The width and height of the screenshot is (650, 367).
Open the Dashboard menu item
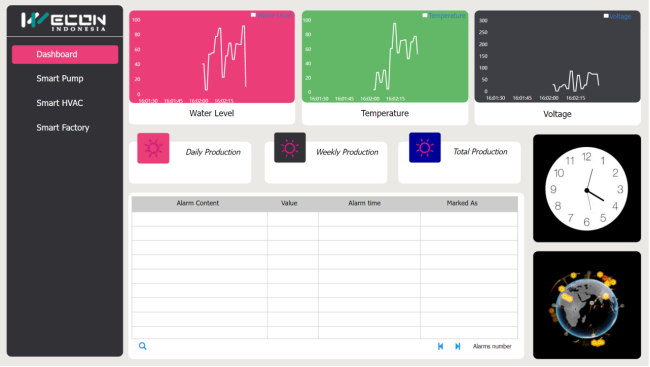click(65, 54)
